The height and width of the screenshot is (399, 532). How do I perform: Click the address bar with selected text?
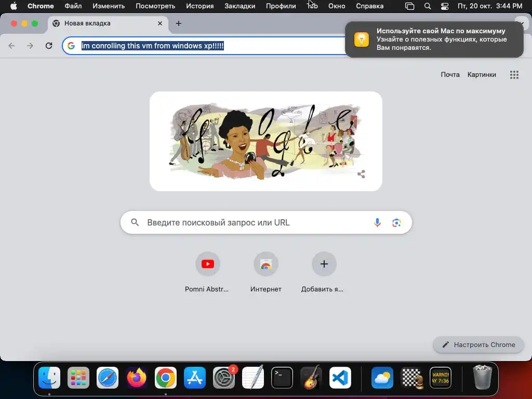pyautogui.click(x=204, y=46)
